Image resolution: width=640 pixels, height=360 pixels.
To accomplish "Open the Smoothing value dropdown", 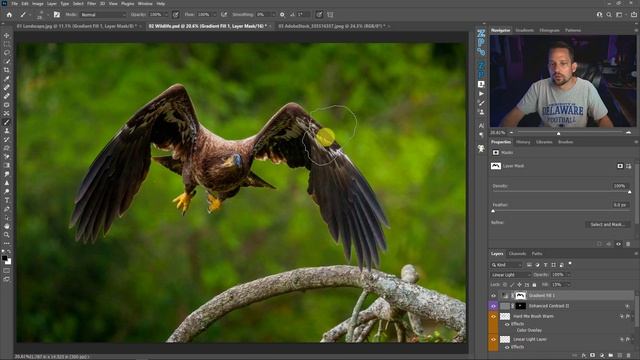I will point(273,15).
